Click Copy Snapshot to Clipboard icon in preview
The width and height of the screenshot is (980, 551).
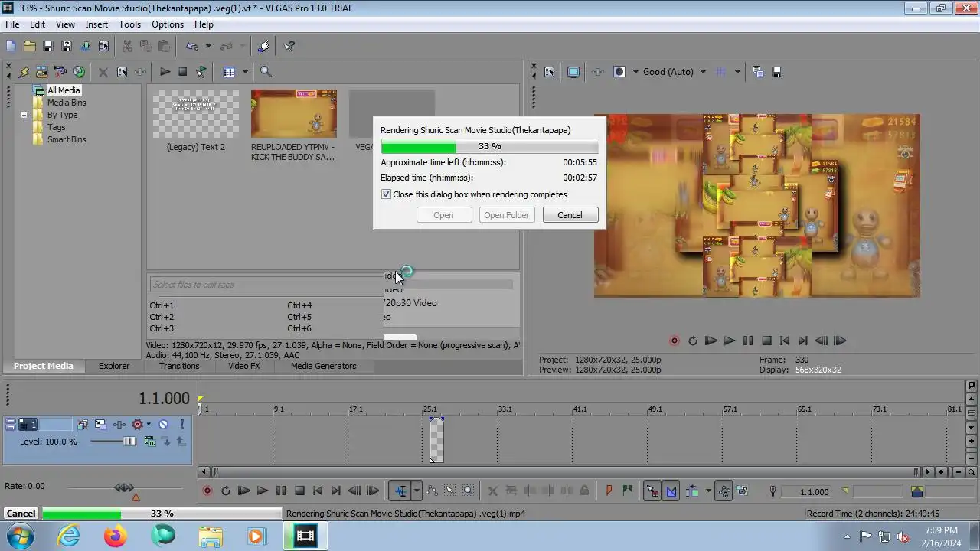758,72
